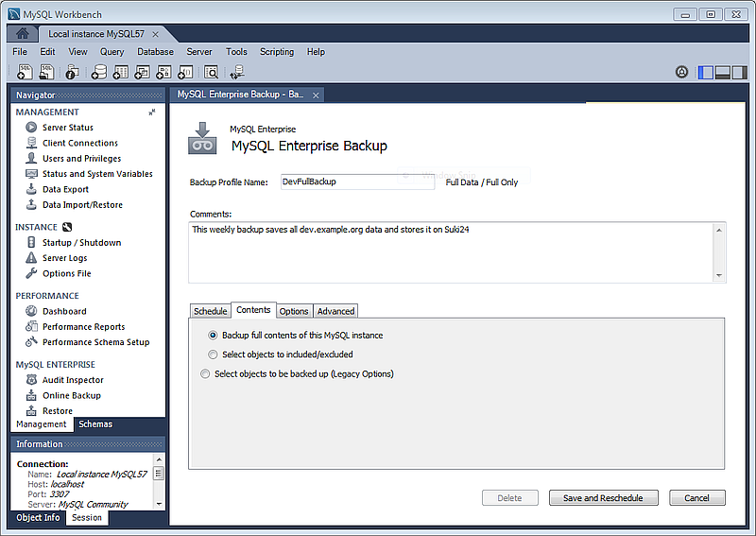Click the INSTANCE section icon
Image resolution: width=756 pixels, height=536 pixels.
67,227
